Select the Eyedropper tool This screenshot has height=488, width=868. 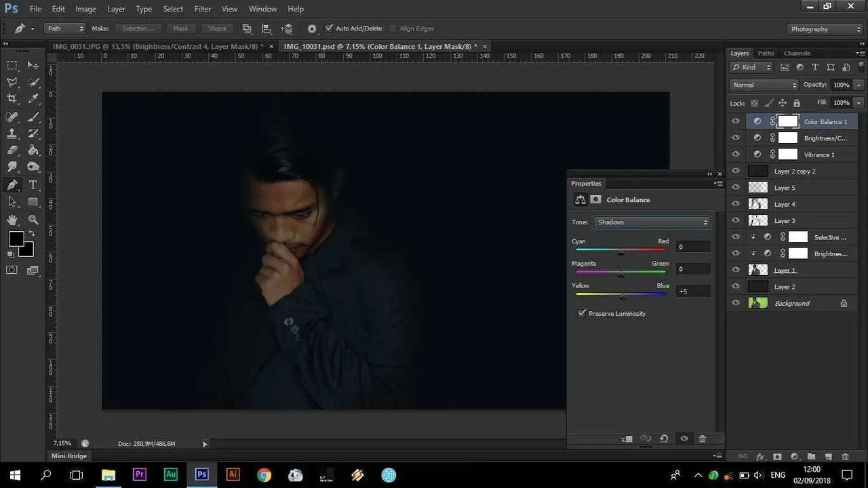(x=33, y=99)
